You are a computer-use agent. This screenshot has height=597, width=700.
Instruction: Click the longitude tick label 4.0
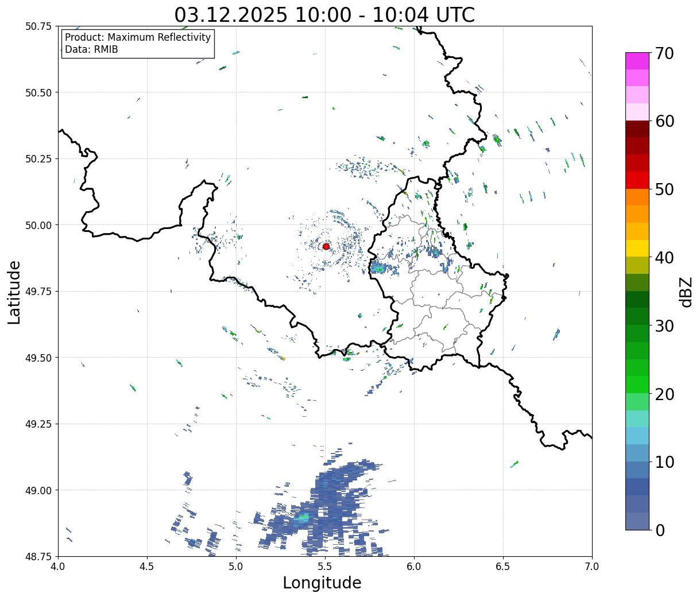(58, 567)
